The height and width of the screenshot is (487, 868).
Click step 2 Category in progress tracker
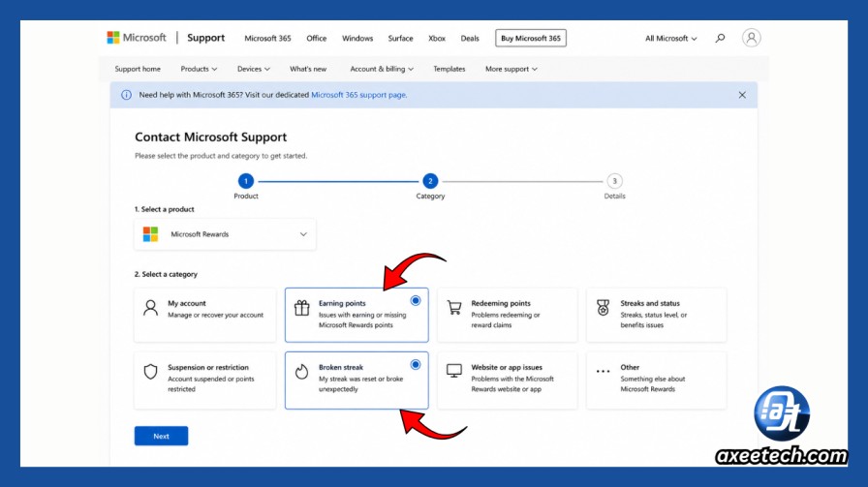[430, 181]
